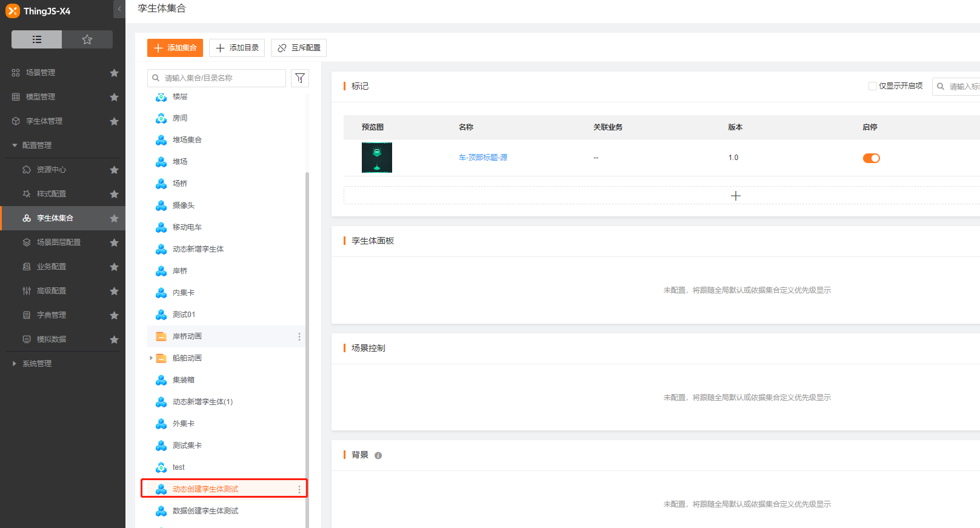Add a new marker with plus button
The height and width of the screenshot is (528, 980).
[x=736, y=196]
